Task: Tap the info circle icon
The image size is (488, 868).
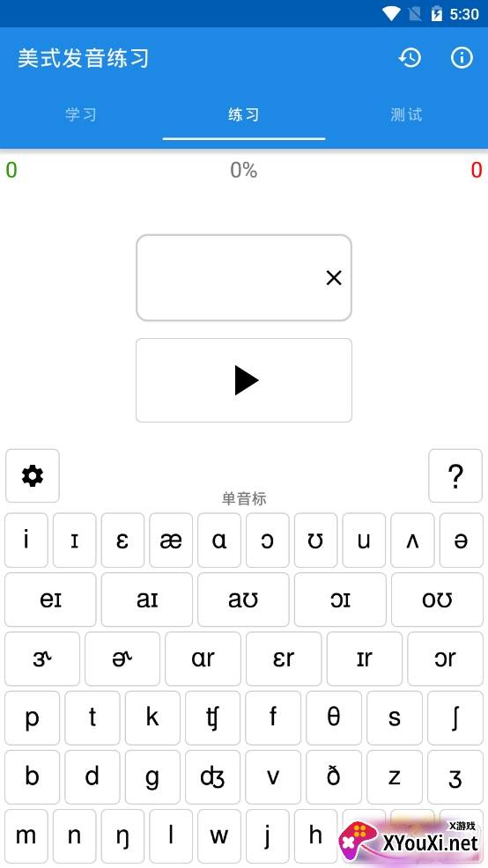Action: (462, 57)
